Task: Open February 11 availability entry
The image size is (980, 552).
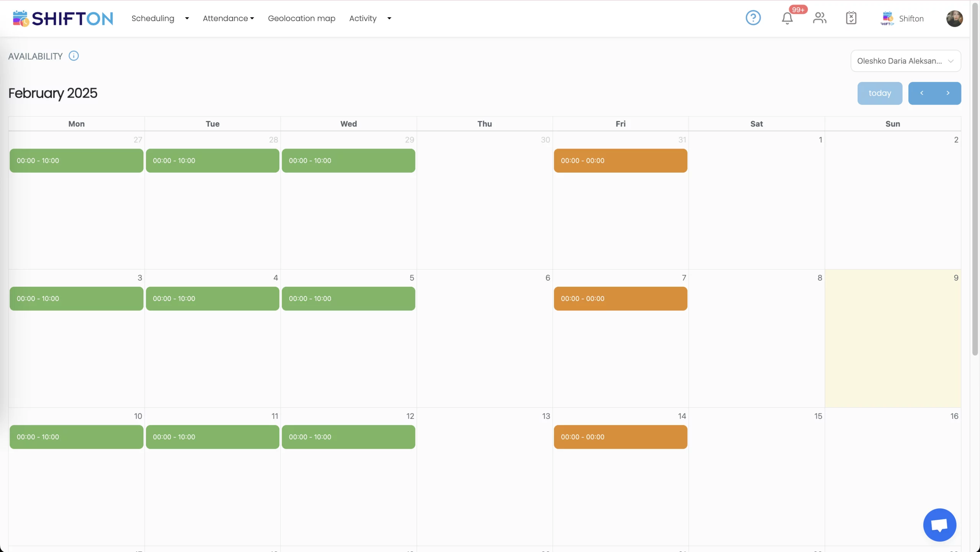Action: [212, 437]
